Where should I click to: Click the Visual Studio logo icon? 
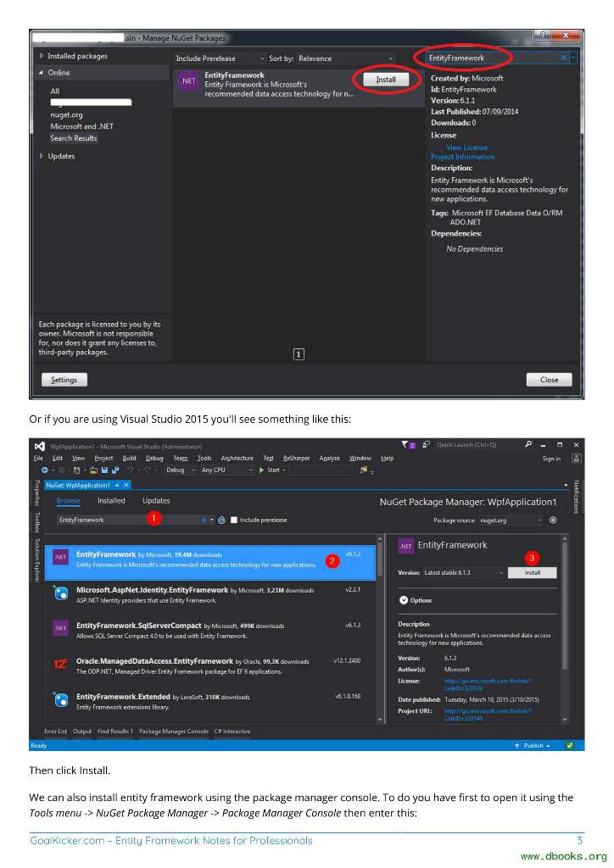click(39, 446)
